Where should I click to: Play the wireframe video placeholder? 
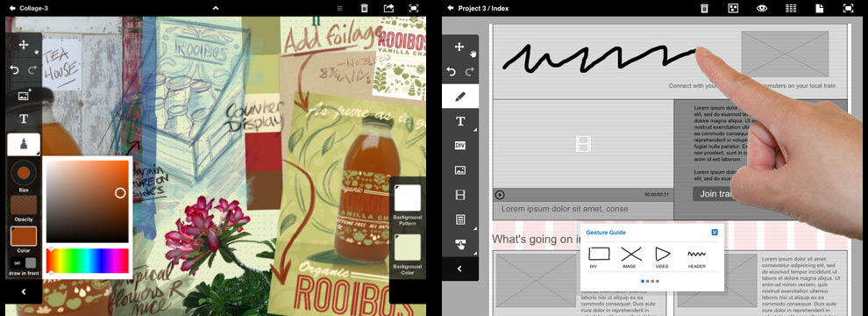pyautogui.click(x=500, y=195)
